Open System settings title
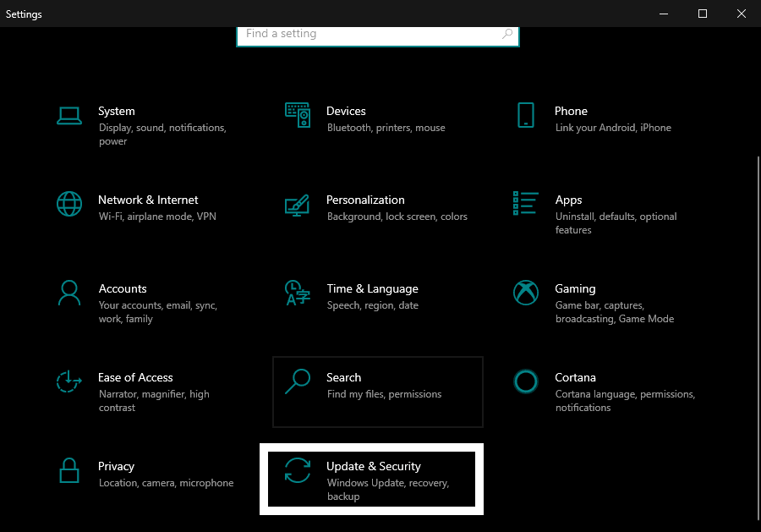This screenshot has width=761, height=532. [x=117, y=111]
